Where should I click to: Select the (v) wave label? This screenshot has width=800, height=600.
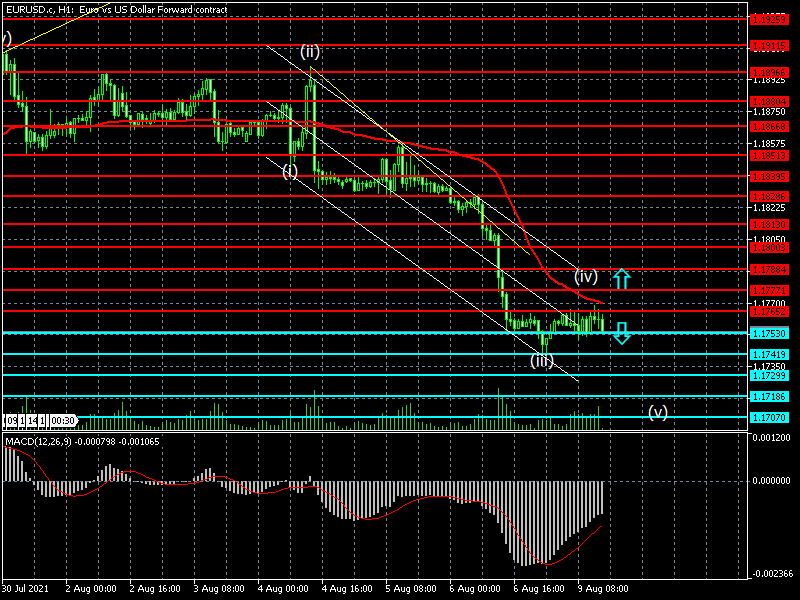(658, 412)
